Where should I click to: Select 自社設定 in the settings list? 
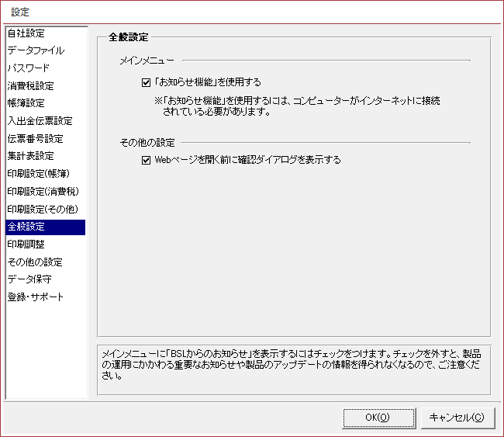pyautogui.click(x=26, y=33)
